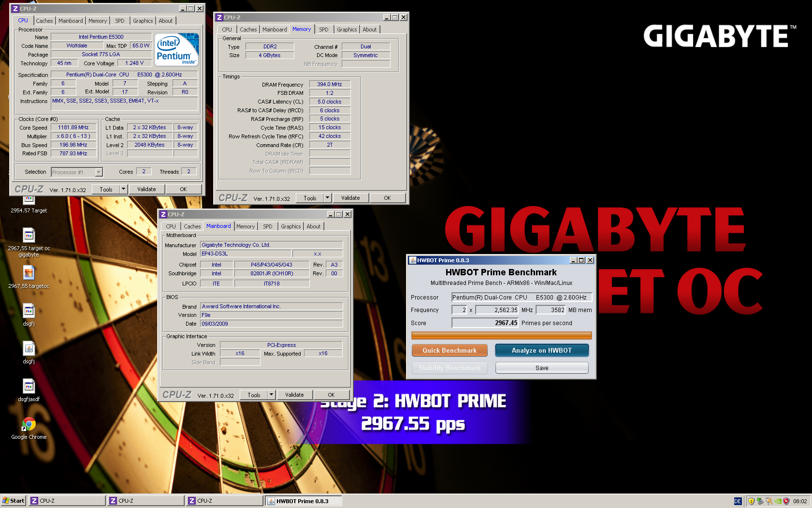Click Validate in the Memory tab window
812x508 pixels.
coord(350,198)
